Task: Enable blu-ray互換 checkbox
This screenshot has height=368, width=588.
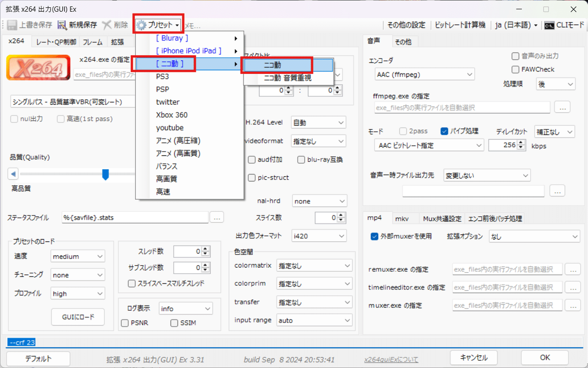Action: (x=301, y=160)
